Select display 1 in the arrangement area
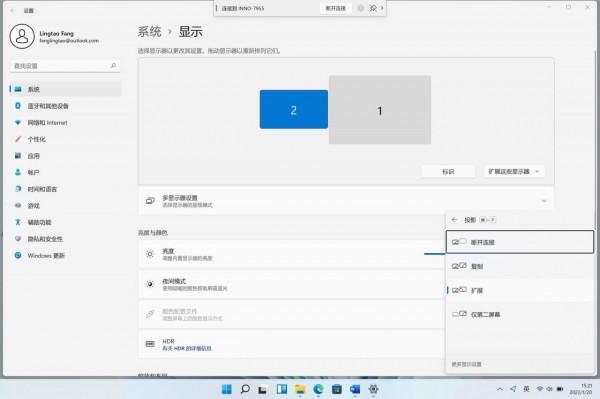The image size is (600, 399). click(x=380, y=110)
